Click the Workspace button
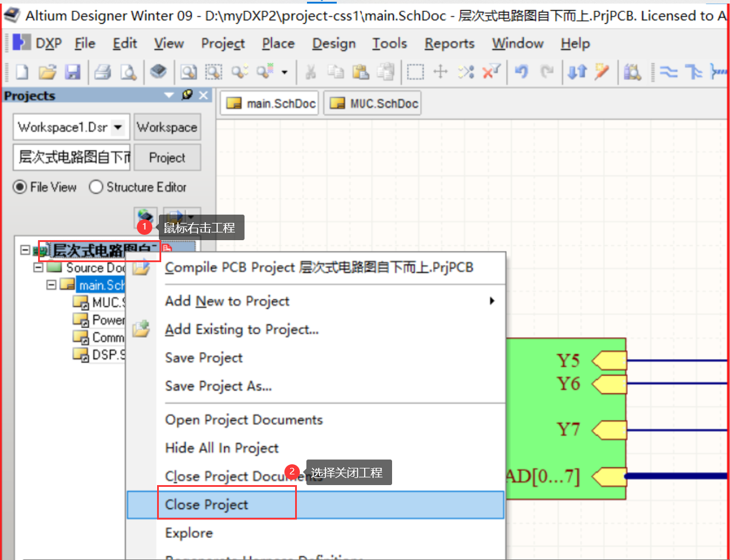This screenshot has height=560, width=730. [x=167, y=127]
